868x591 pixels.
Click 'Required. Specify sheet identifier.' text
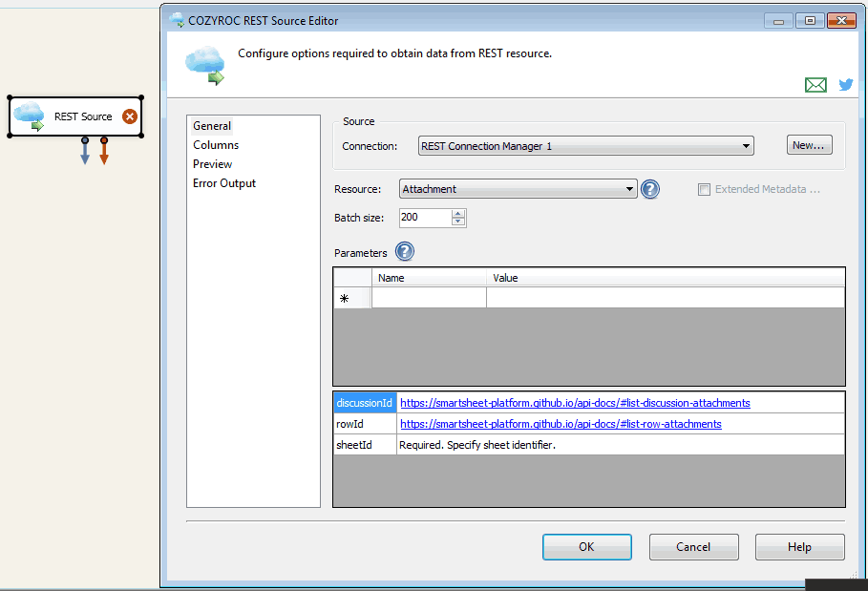[477, 445]
